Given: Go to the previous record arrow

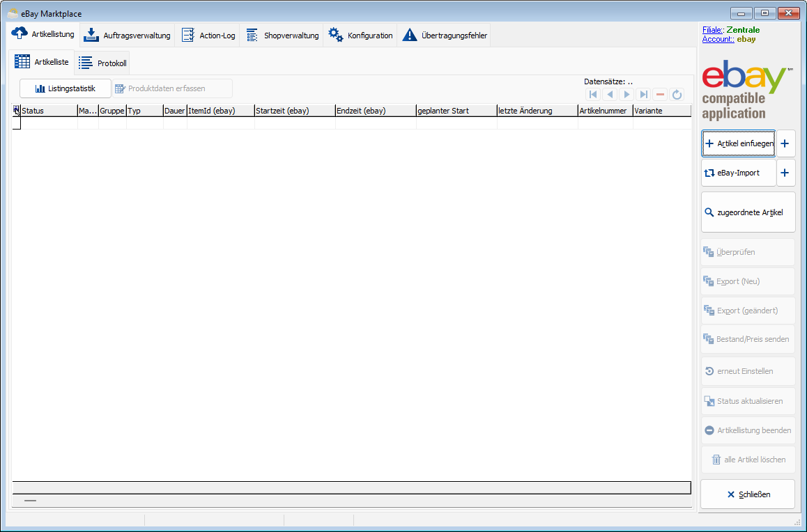Looking at the screenshot, I should [x=610, y=95].
